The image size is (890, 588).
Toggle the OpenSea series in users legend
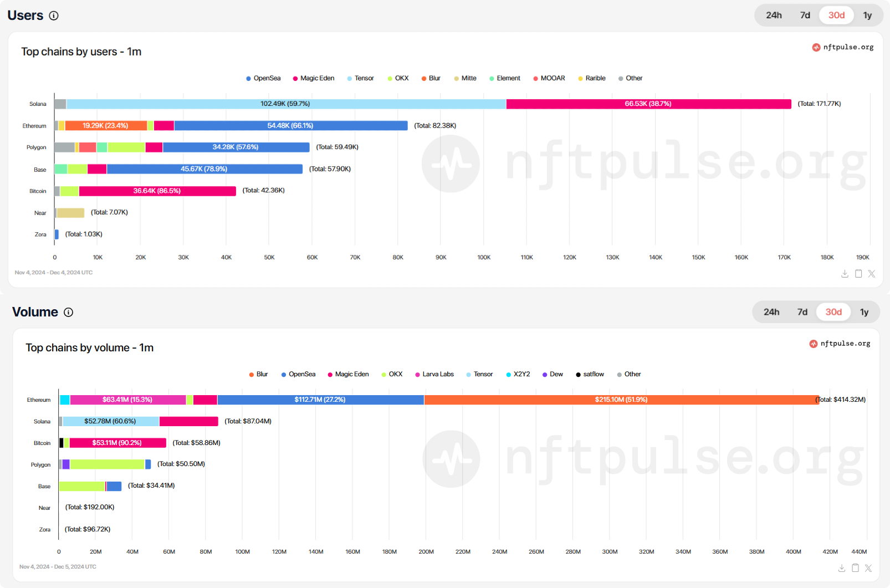(263, 78)
